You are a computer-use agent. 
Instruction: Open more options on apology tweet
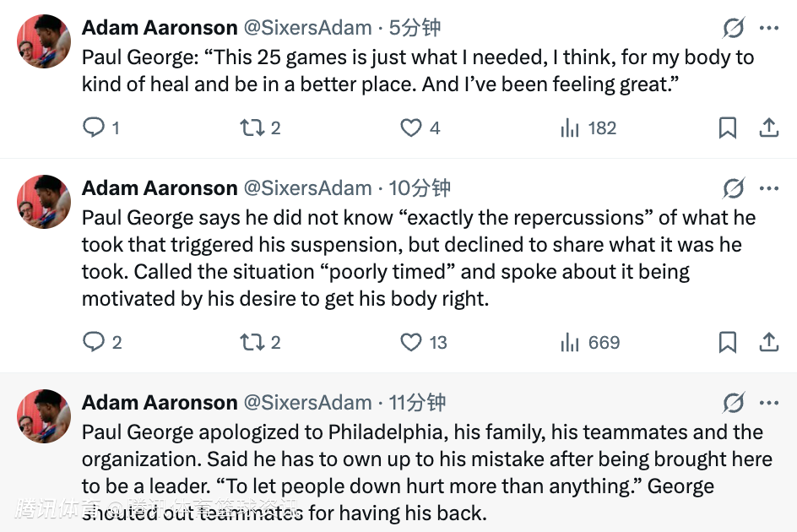click(768, 402)
